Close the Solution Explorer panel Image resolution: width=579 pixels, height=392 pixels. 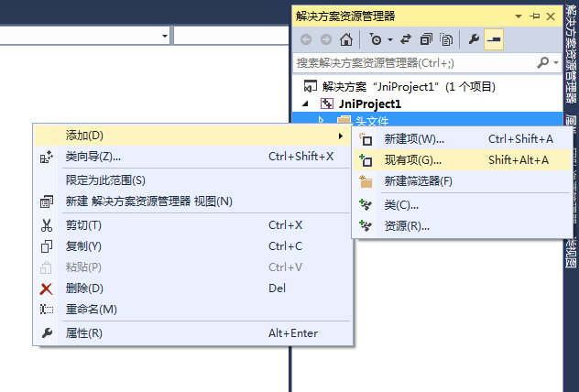point(551,16)
